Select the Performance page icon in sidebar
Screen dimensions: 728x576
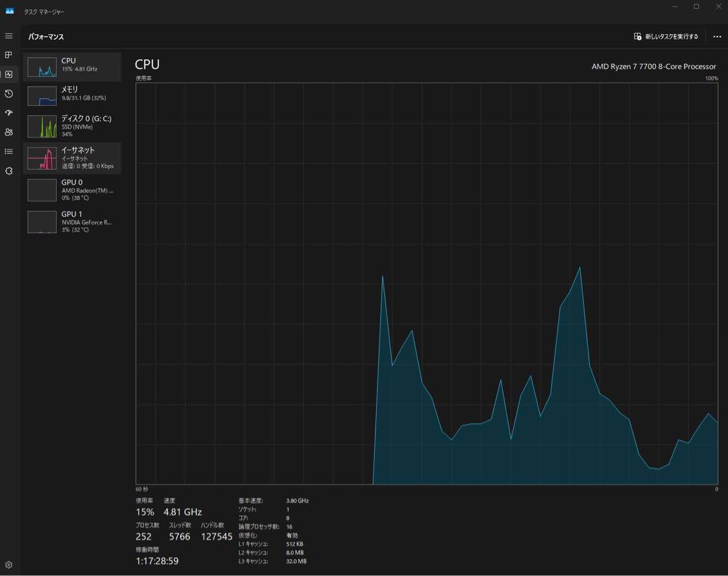click(9, 74)
